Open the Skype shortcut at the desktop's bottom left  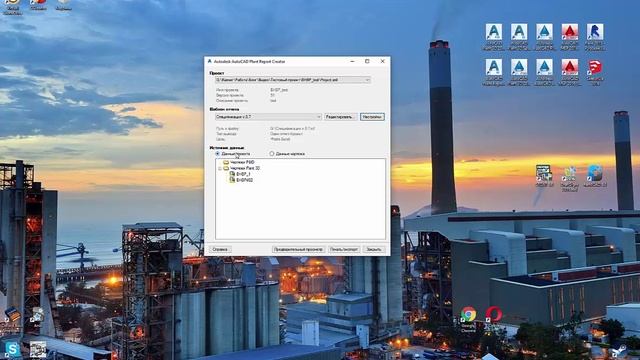pos(12,350)
